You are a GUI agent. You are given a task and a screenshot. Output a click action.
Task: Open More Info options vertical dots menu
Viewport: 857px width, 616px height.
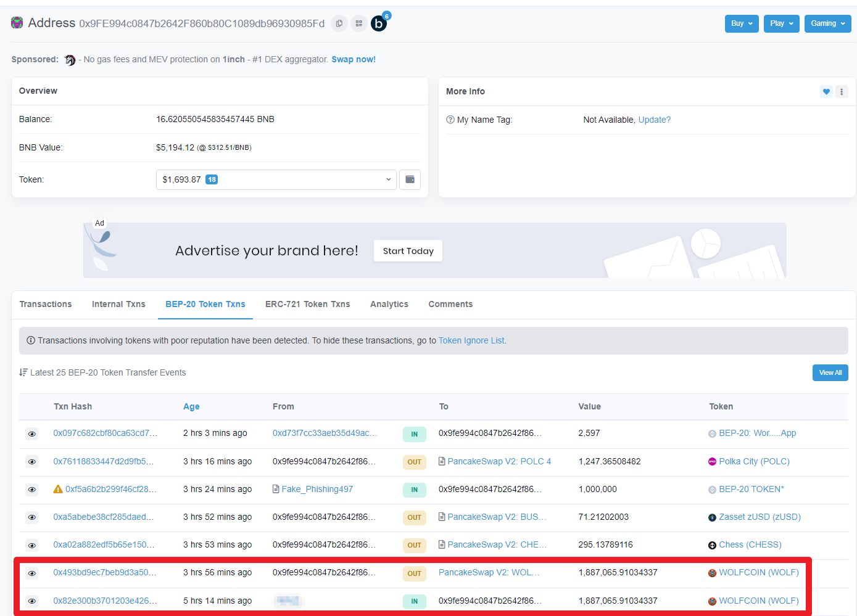pyautogui.click(x=842, y=91)
